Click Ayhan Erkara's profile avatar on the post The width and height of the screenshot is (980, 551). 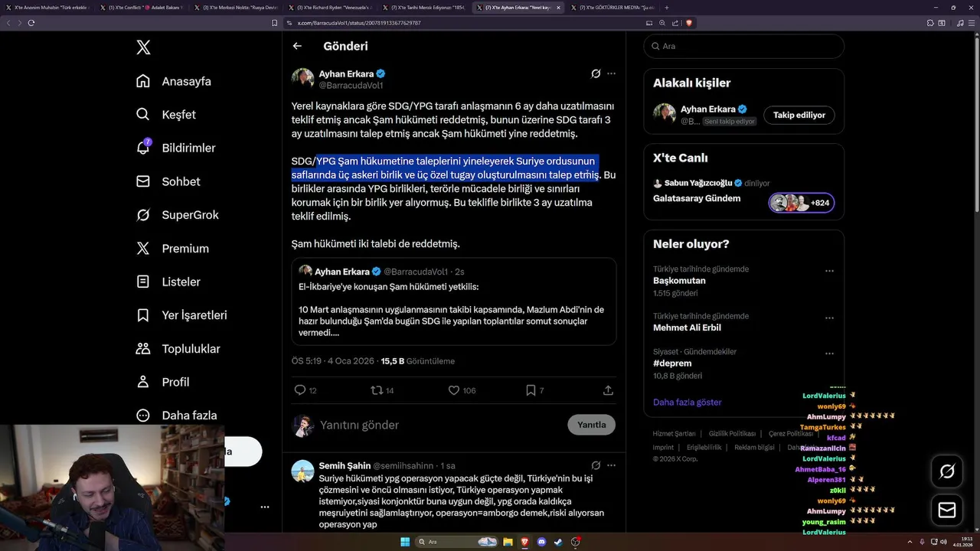coord(302,79)
